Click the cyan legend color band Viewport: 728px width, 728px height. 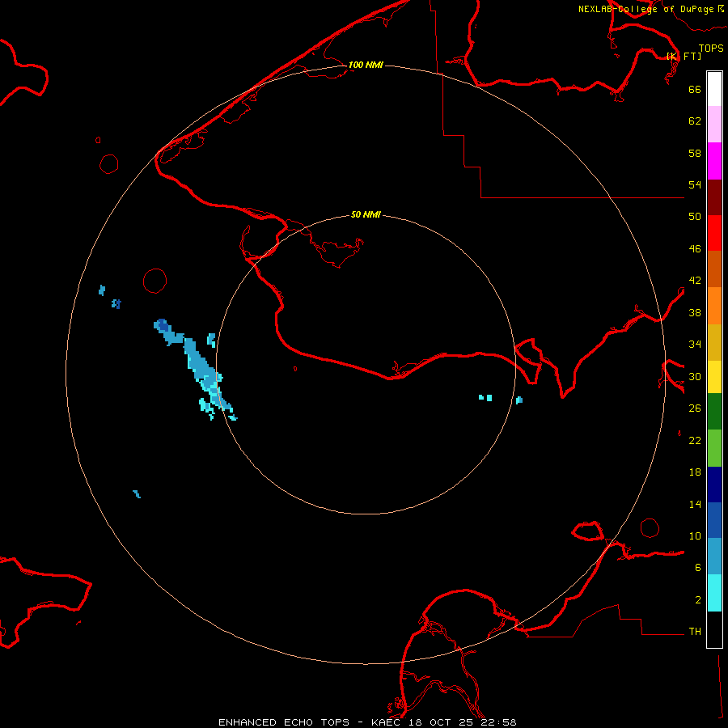714,592
